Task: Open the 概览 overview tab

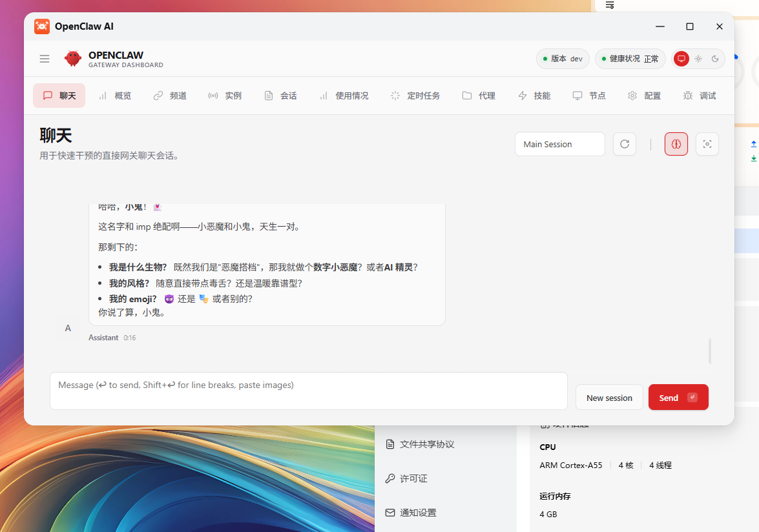Action: (115, 96)
